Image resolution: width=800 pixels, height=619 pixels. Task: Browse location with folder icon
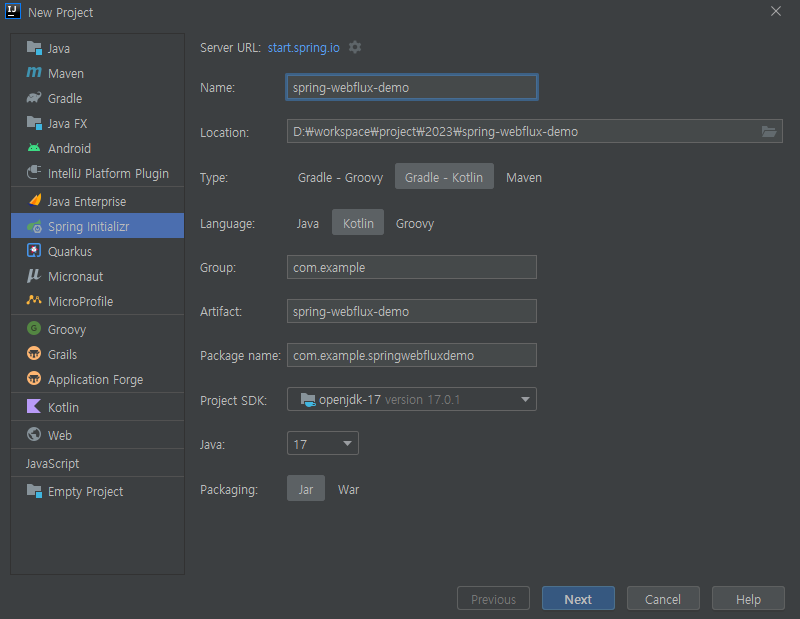[x=769, y=132]
